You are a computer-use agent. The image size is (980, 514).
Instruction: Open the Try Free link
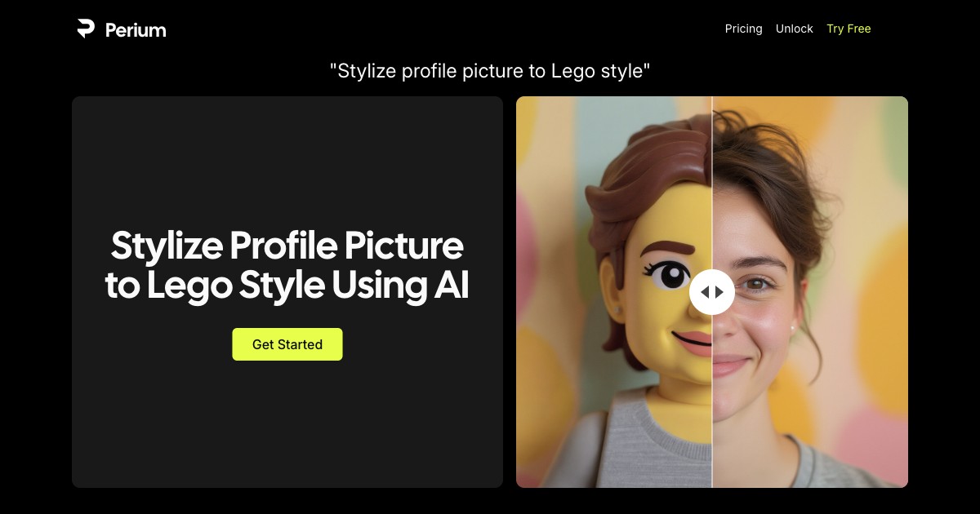pyautogui.click(x=849, y=29)
